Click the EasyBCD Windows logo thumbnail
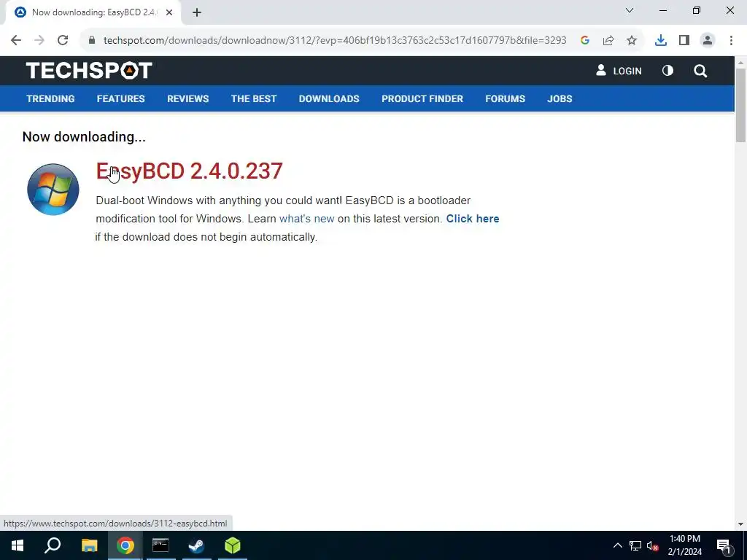Screen dimensions: 747x560 tap(53, 189)
